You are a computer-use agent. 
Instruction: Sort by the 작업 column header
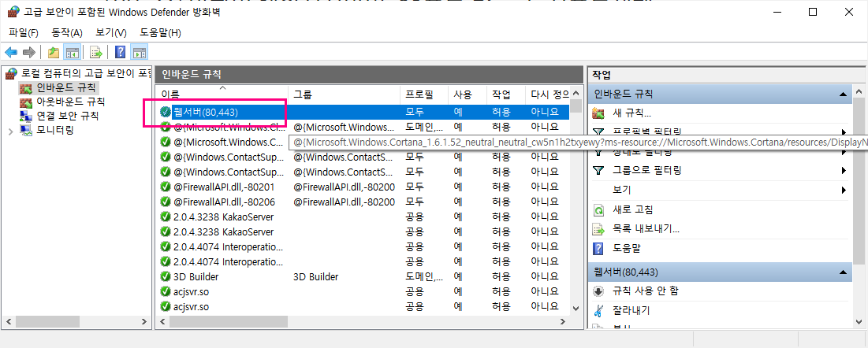pyautogui.click(x=506, y=94)
